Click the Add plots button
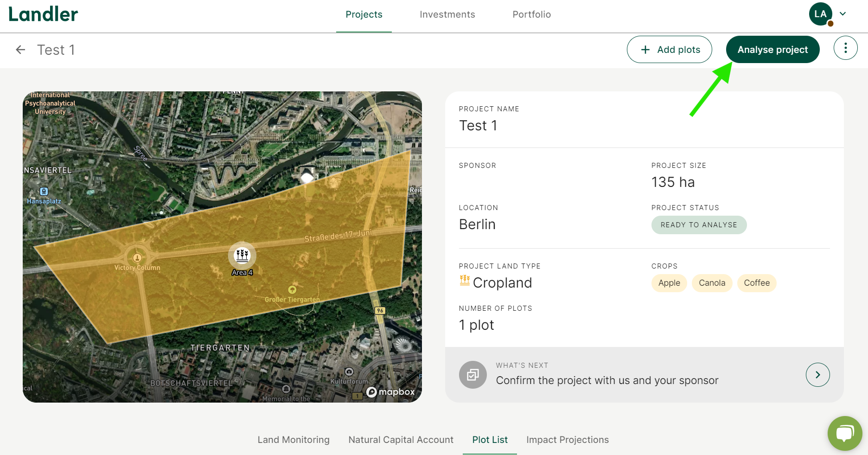Image resolution: width=868 pixels, height=455 pixels. tap(669, 50)
